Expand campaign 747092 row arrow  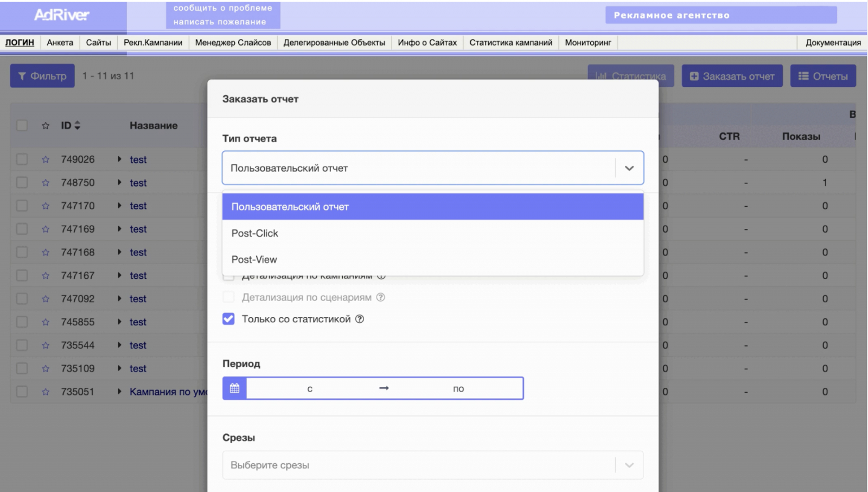[x=119, y=298]
